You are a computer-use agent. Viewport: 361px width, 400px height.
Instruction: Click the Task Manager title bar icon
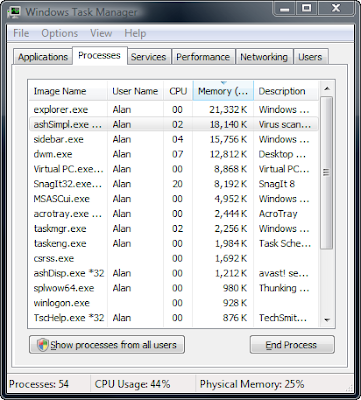point(14,12)
